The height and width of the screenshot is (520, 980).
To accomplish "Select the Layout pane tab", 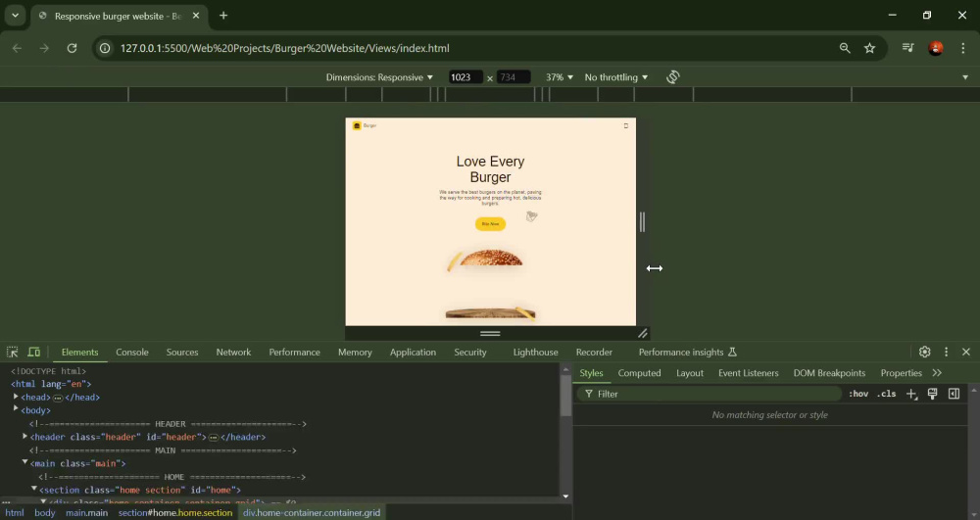I will [689, 373].
